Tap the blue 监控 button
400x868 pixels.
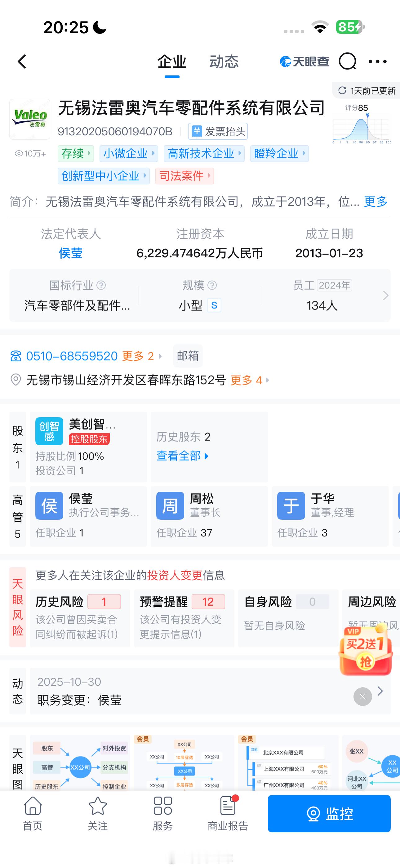(x=329, y=814)
